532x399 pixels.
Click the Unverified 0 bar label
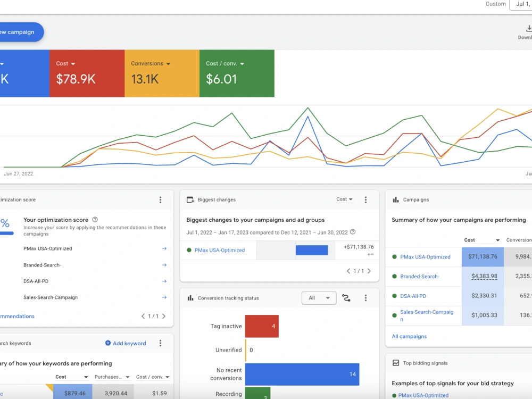[228, 350]
